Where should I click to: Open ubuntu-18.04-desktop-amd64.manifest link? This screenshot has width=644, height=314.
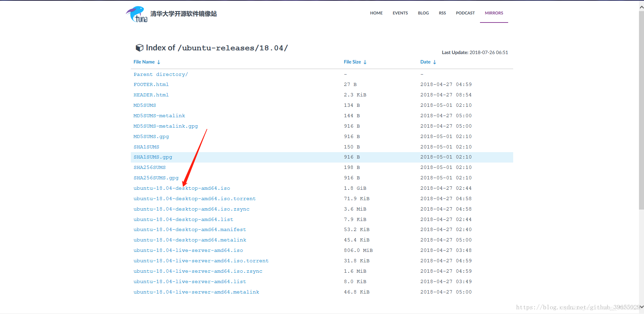click(x=190, y=230)
